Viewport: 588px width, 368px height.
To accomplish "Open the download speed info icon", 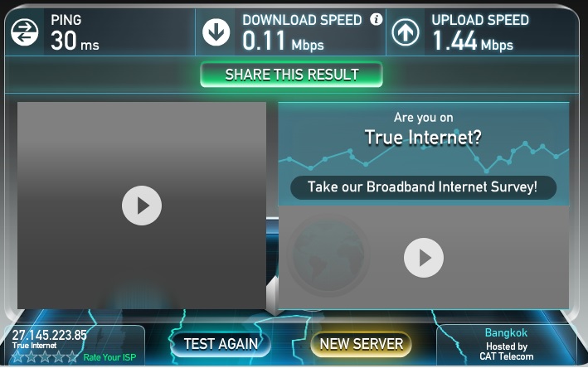I will [x=377, y=19].
